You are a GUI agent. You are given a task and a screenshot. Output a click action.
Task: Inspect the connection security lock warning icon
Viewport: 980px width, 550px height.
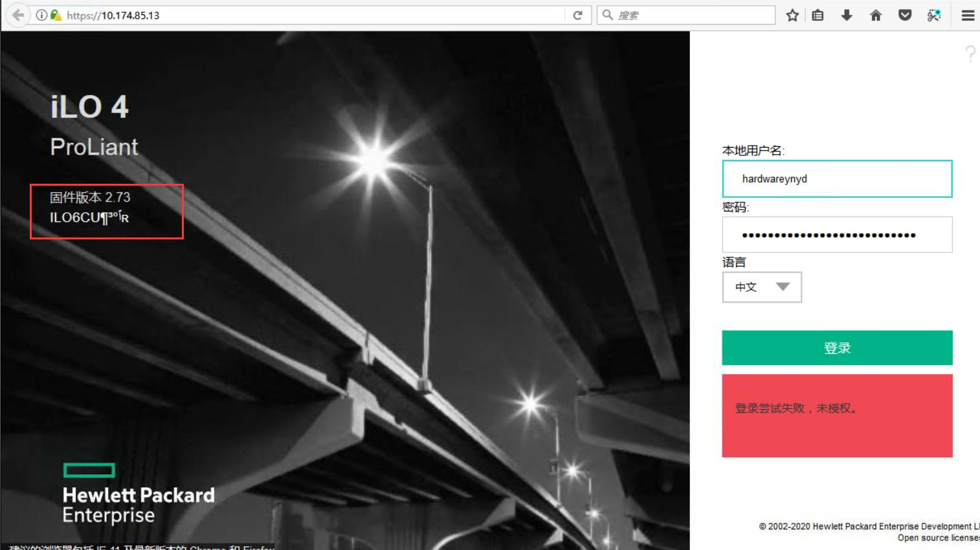pyautogui.click(x=56, y=15)
